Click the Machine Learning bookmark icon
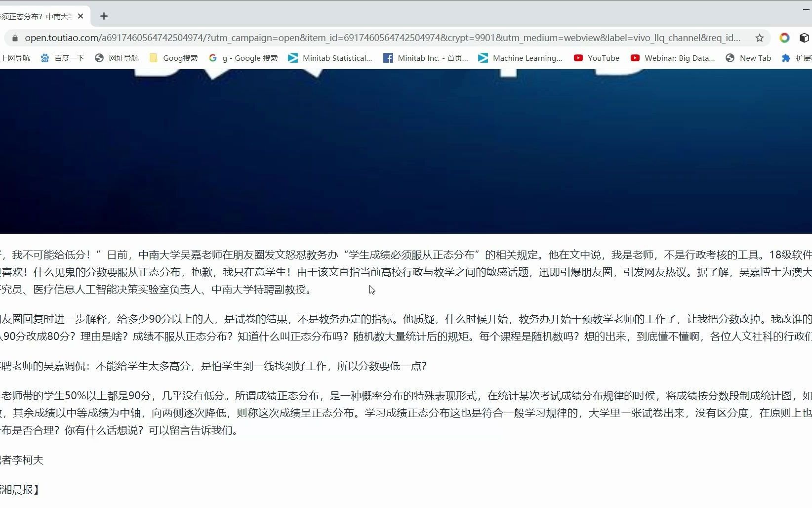The image size is (812, 508). (x=483, y=58)
